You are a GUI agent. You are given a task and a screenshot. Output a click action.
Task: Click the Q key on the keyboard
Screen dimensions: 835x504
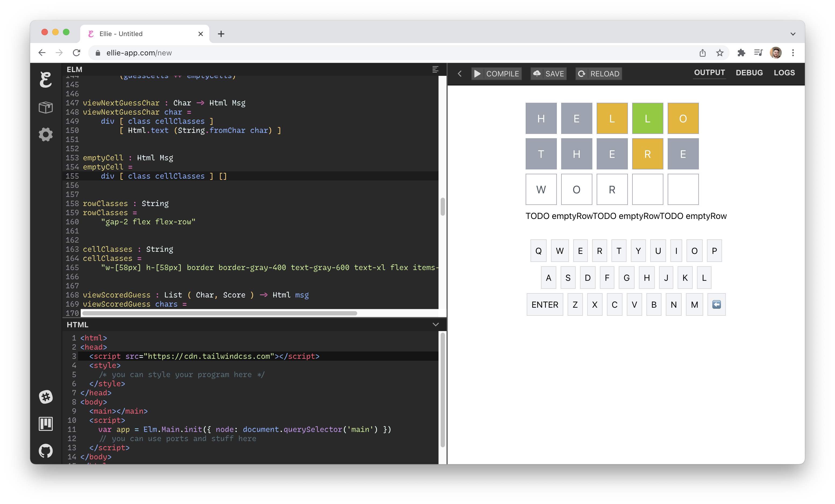tap(538, 251)
